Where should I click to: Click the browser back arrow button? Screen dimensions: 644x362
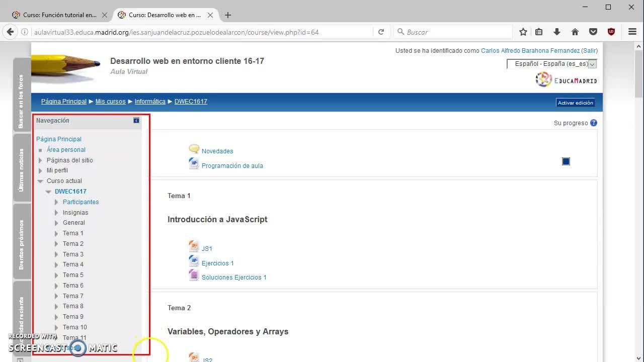pos(10,32)
